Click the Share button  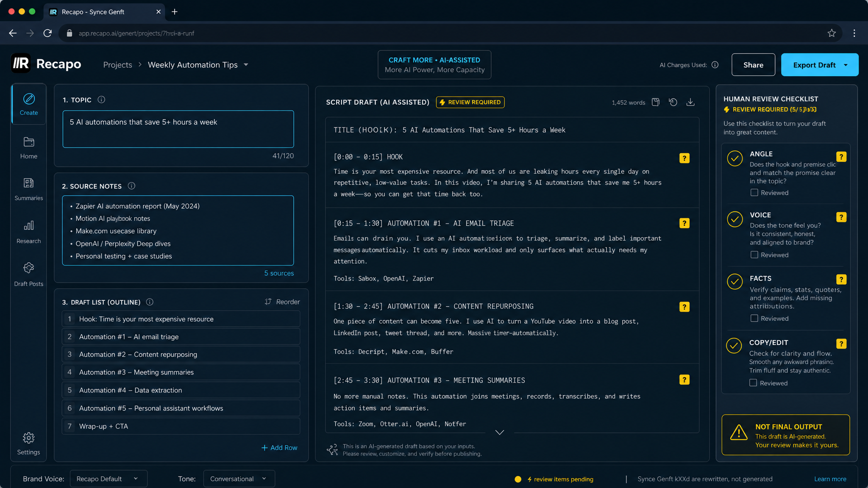[753, 65]
